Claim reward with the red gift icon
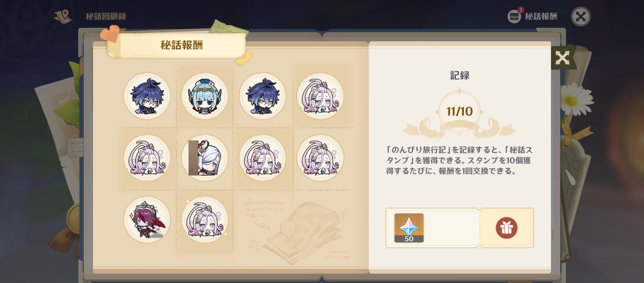 (x=506, y=228)
